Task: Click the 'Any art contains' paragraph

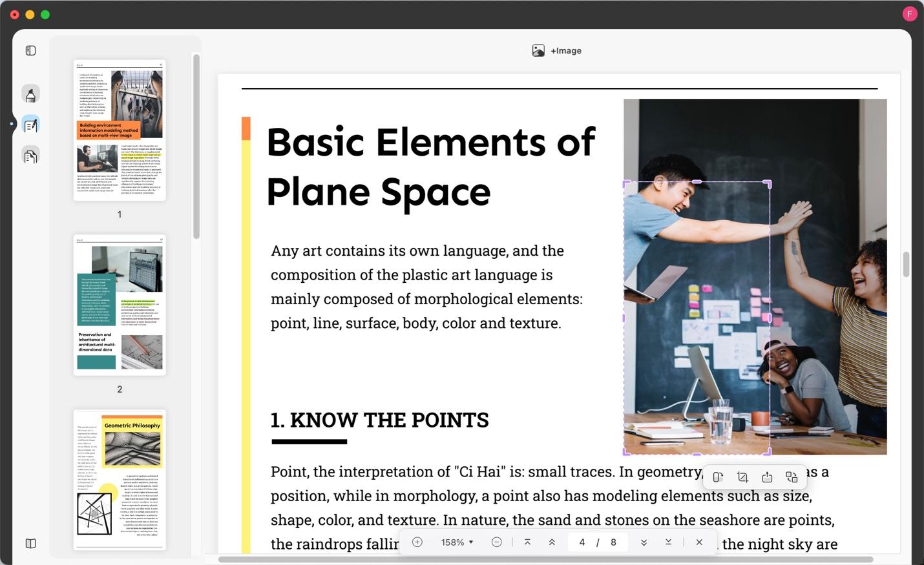Action: click(x=426, y=287)
